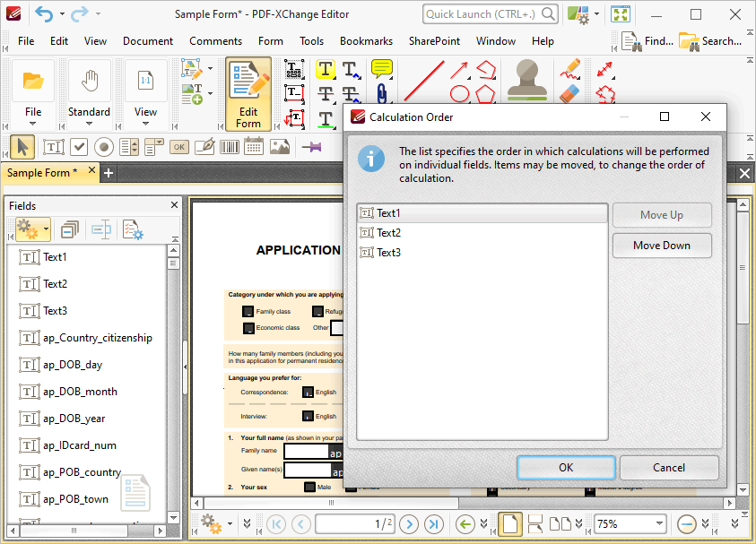
Task: Select the Text Field form tool
Action: pyautogui.click(x=56, y=146)
